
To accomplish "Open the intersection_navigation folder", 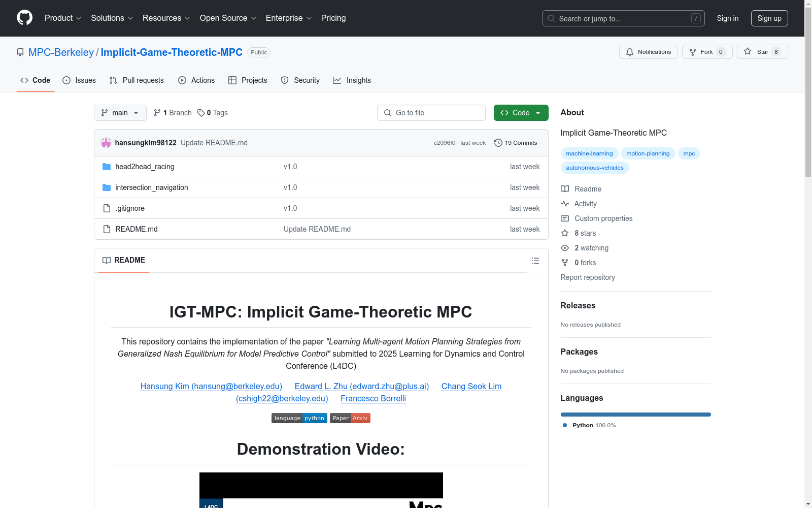I will click(152, 187).
